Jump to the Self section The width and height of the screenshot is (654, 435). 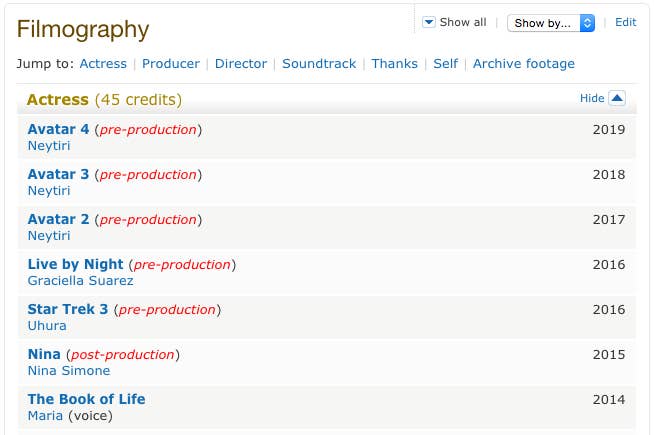point(445,64)
